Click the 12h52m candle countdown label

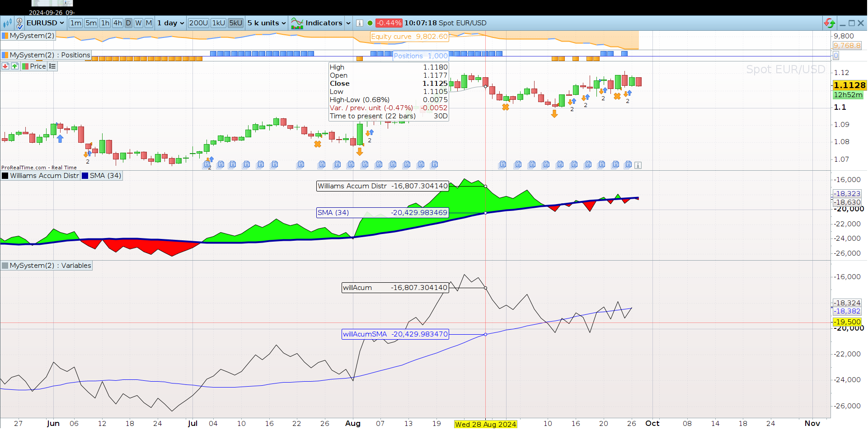[x=848, y=95]
